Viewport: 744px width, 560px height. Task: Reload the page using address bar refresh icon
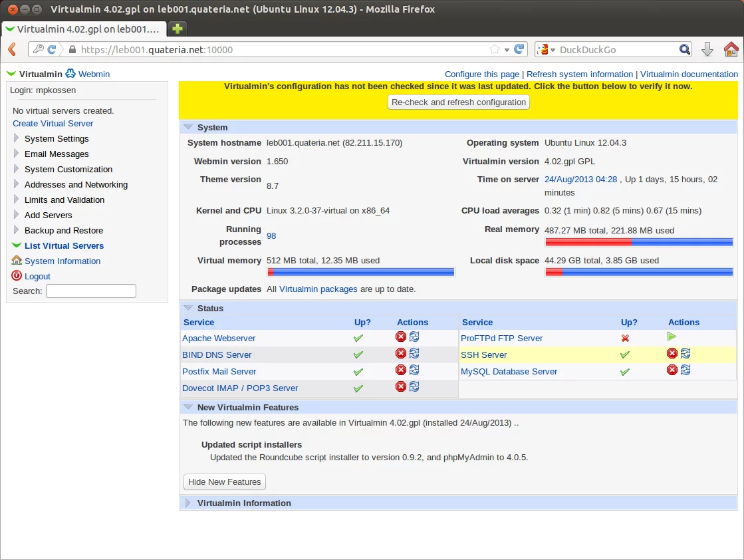pos(519,49)
